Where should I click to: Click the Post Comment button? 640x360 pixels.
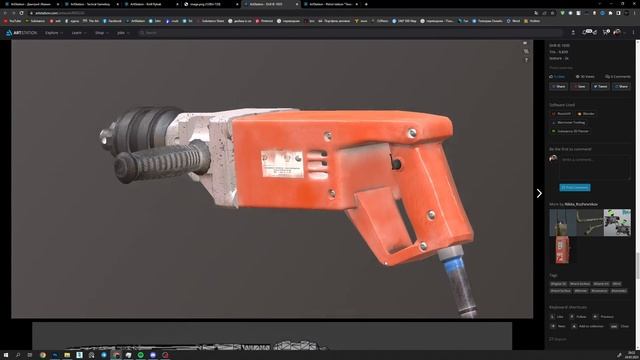(x=575, y=187)
